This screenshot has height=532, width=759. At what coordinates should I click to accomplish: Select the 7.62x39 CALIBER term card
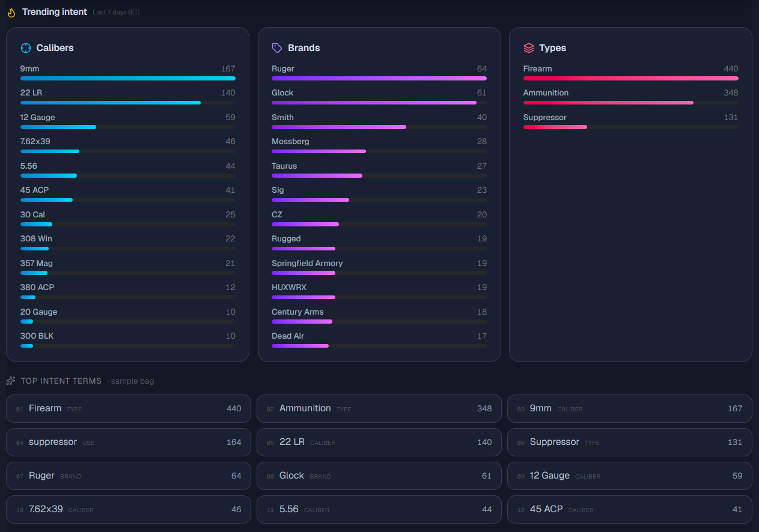(x=129, y=509)
